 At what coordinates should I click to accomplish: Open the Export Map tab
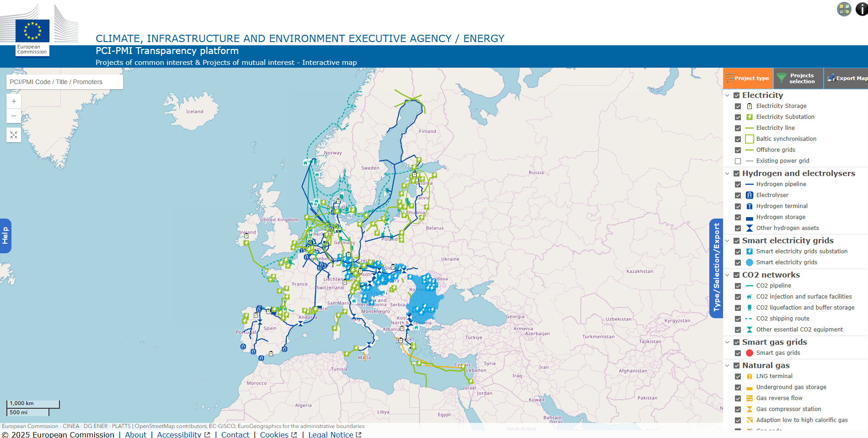click(x=847, y=78)
